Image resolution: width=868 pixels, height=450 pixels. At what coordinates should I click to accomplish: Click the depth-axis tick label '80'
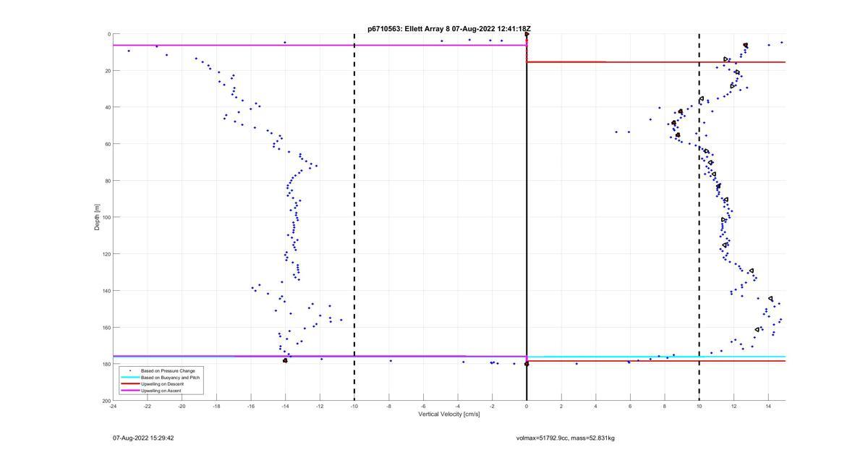[107, 181]
